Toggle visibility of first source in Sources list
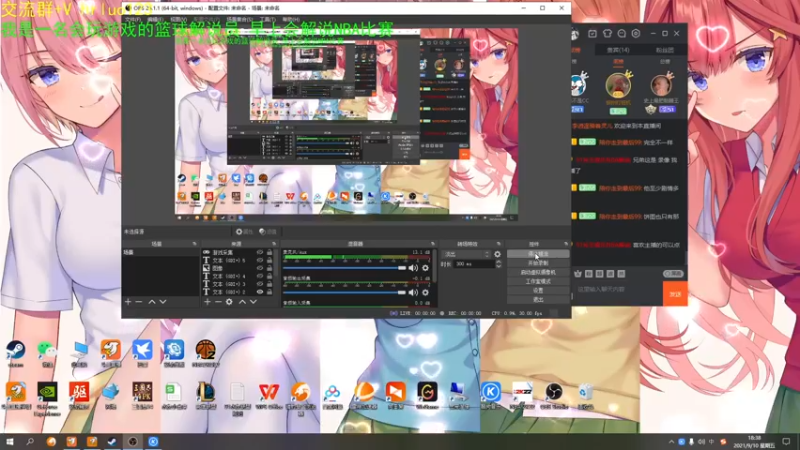Viewport: 800px width, 450px height. [260, 253]
